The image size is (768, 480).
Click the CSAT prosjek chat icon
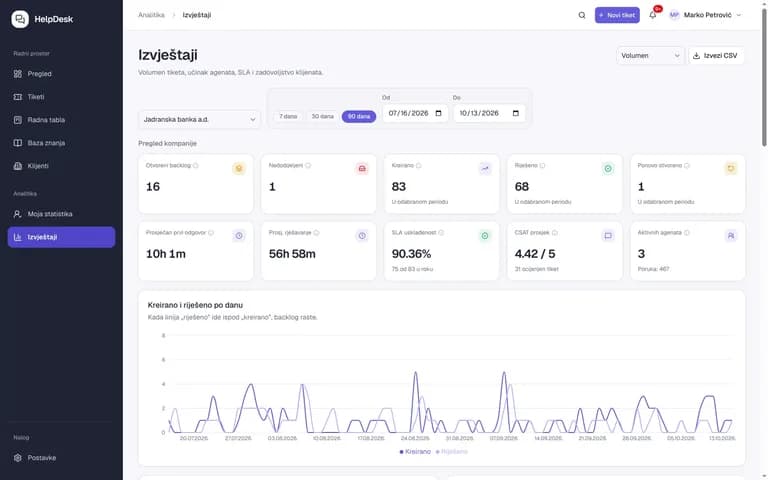(x=608, y=236)
